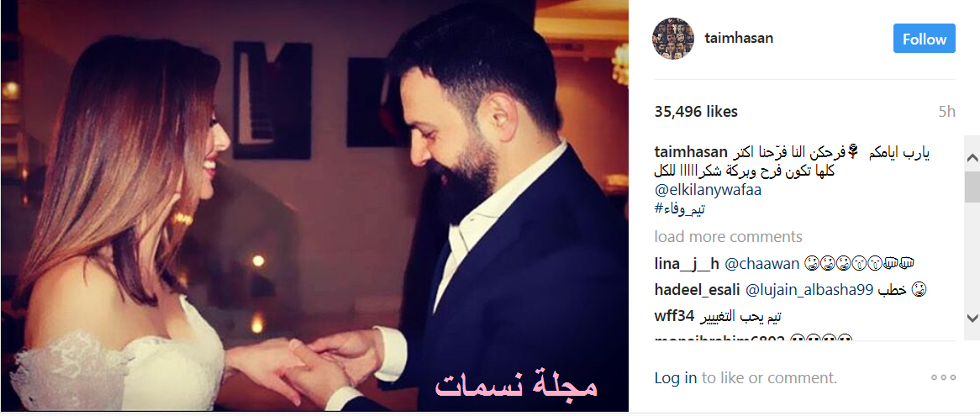
Task: Expand load more comments
Action: 728,237
